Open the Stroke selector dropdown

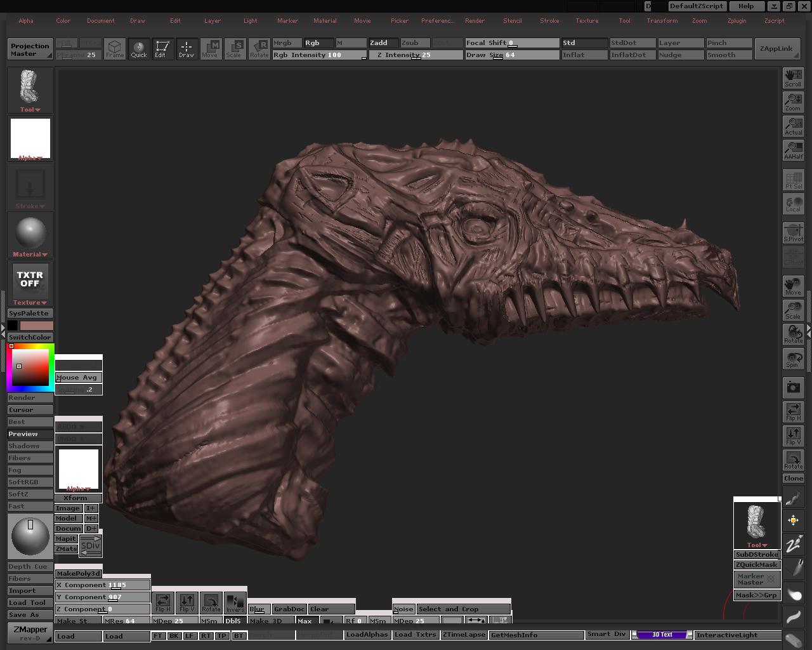coord(30,206)
